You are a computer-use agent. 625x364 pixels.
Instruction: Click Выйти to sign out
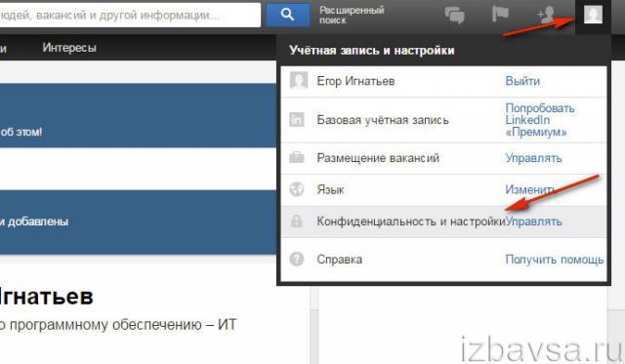tap(522, 81)
